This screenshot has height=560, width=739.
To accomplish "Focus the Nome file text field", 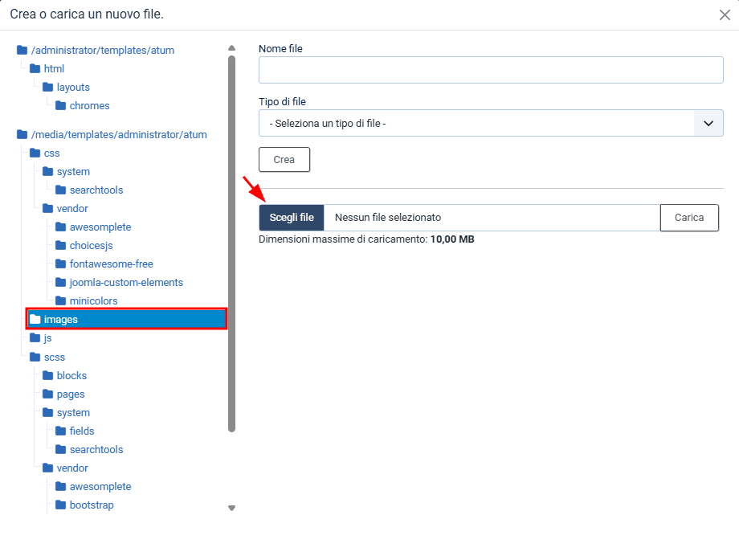I will pos(491,70).
